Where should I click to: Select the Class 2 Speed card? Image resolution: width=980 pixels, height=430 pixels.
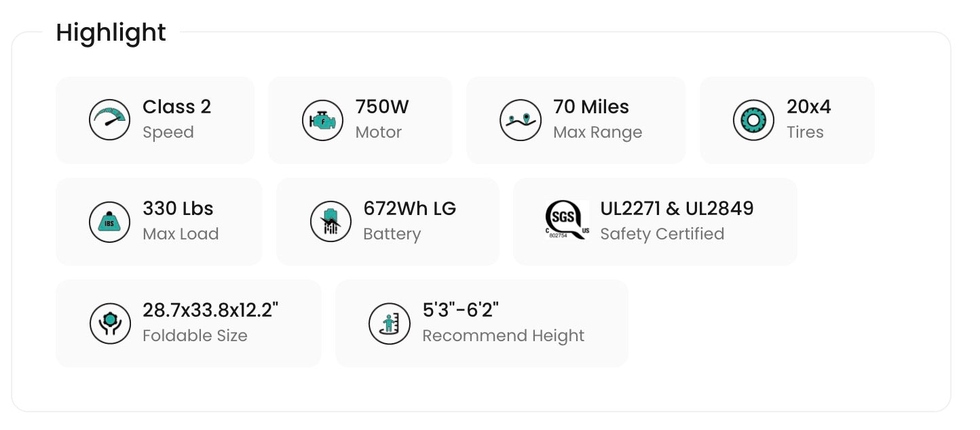coord(155,120)
